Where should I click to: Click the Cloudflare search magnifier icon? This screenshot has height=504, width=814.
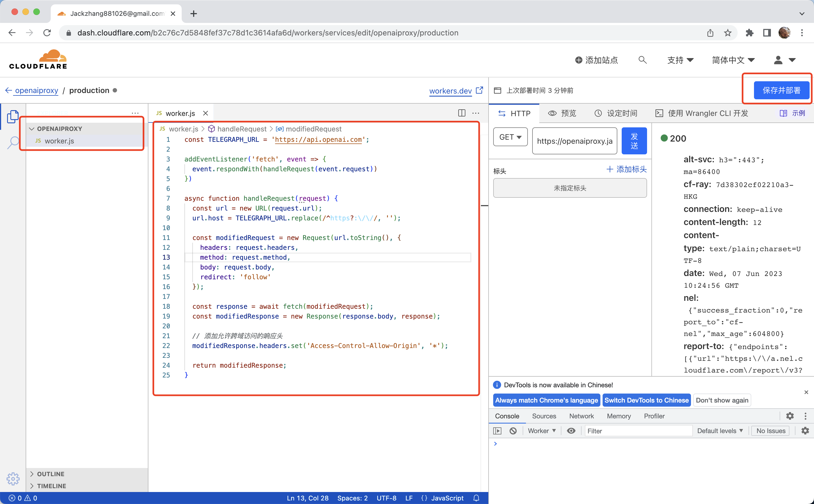tap(642, 60)
